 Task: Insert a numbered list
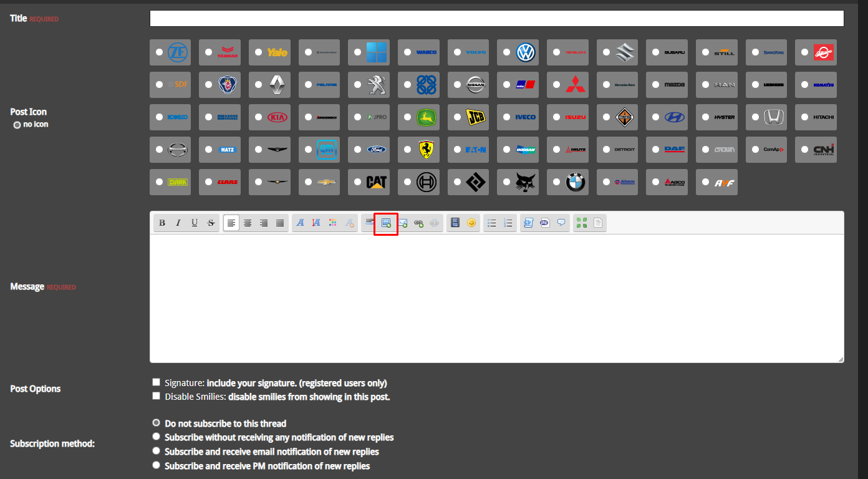pos(508,223)
